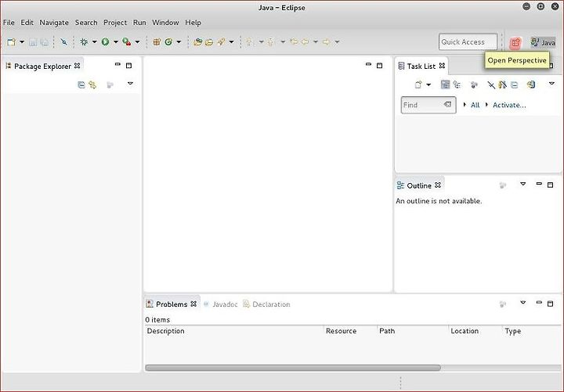
Task: Open the Debug launch dropdown arrow
Action: tap(94, 42)
